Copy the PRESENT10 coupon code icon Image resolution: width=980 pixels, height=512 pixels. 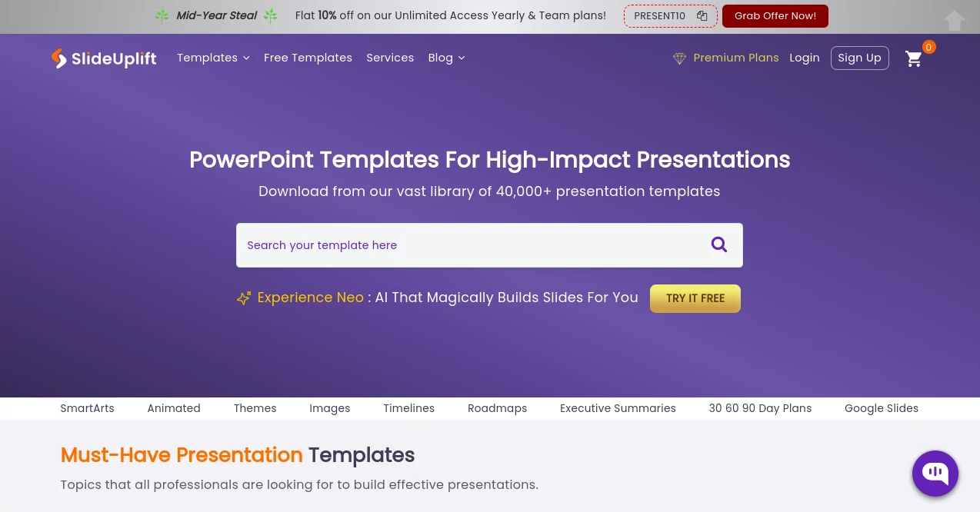tap(701, 15)
